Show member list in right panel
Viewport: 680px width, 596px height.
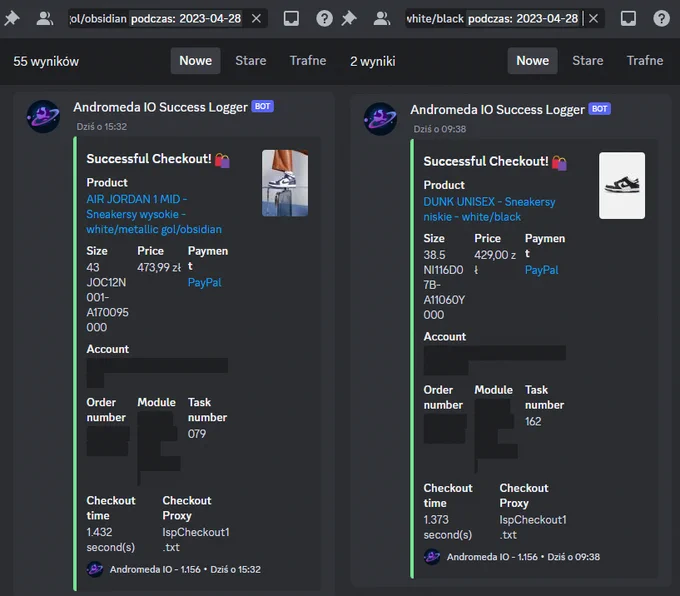point(382,18)
